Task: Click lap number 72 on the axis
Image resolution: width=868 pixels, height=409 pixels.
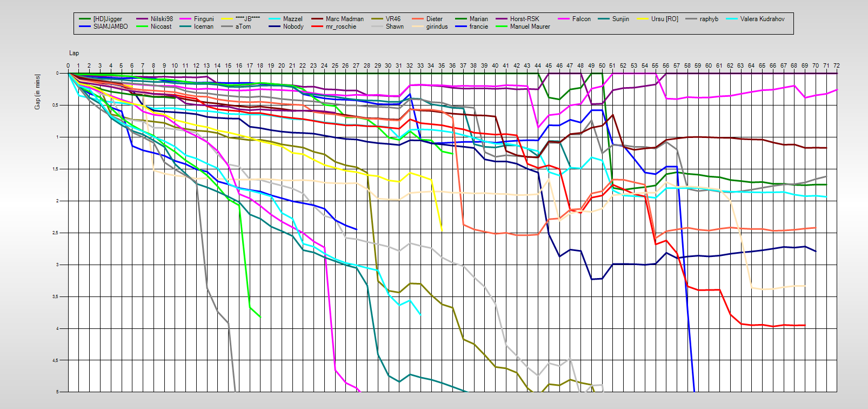Action: point(836,65)
